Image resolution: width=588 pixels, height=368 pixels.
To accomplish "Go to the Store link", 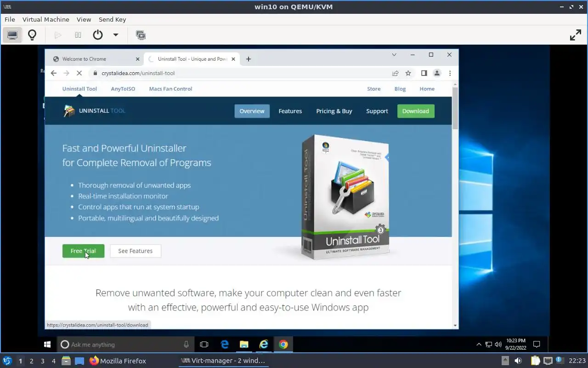I will point(373,89).
